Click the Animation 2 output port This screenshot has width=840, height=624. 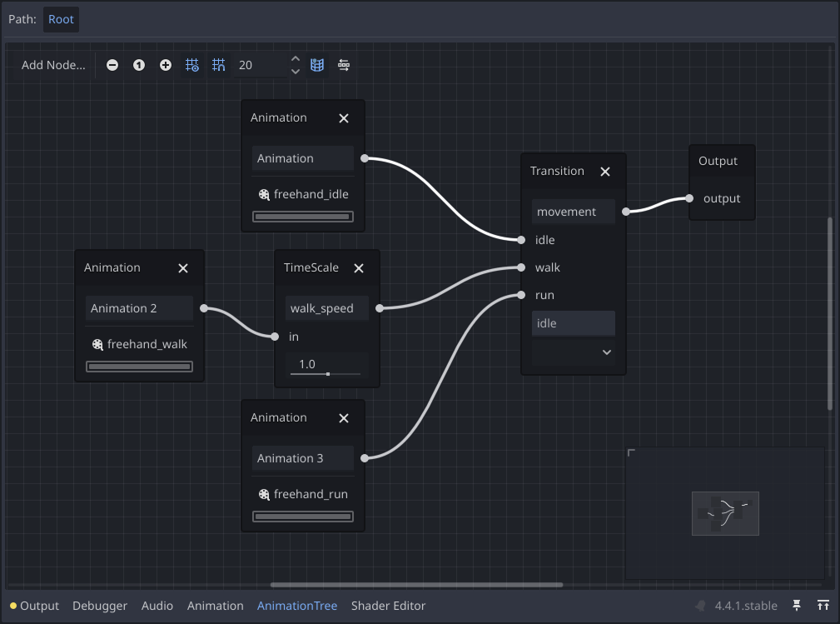(x=204, y=308)
